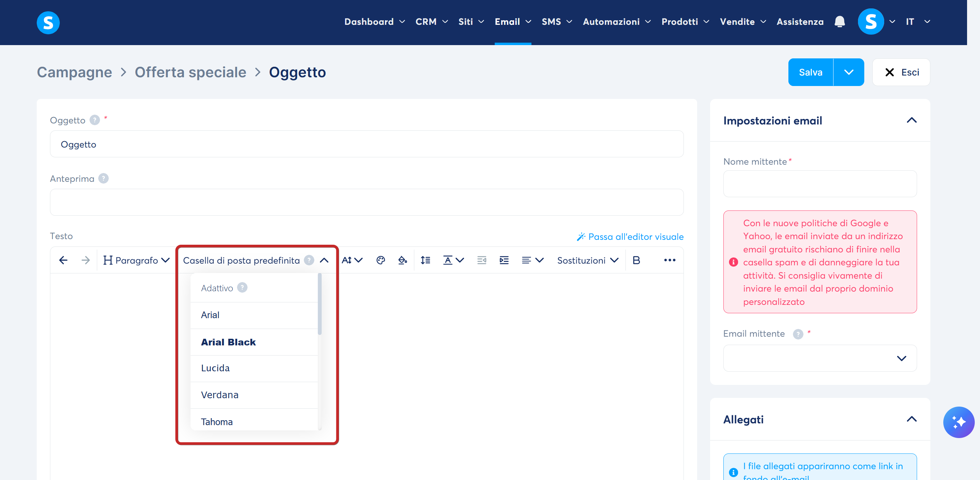Open the SMS menu
The height and width of the screenshot is (480, 980).
(557, 22)
